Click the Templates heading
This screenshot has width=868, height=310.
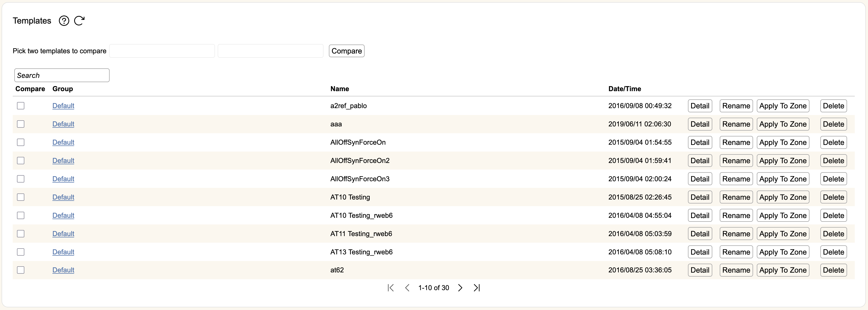tap(32, 21)
